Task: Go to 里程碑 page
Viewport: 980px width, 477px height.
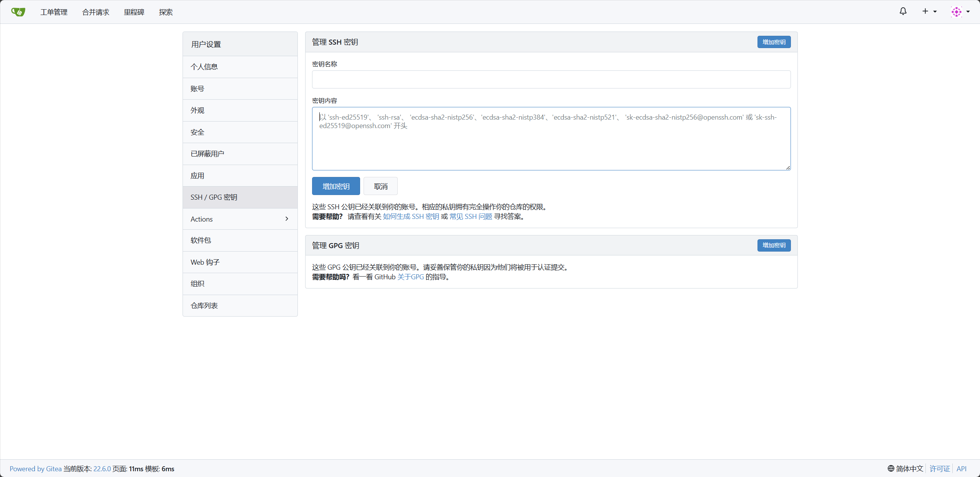Action: tap(134, 12)
